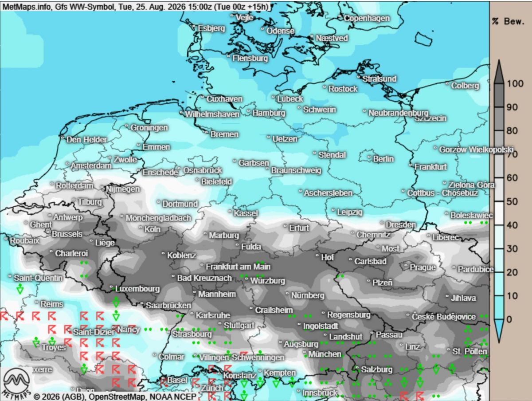Click the Dortmund city label

coord(180,204)
